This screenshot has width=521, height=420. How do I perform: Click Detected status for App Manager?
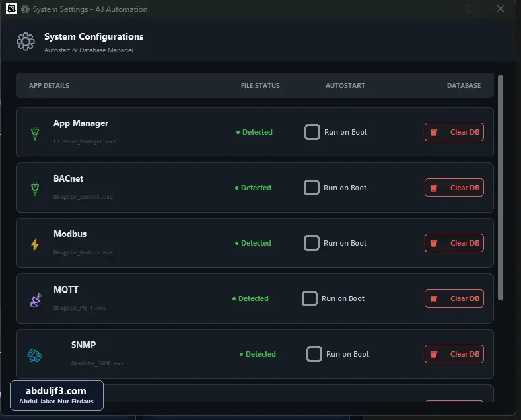(254, 132)
